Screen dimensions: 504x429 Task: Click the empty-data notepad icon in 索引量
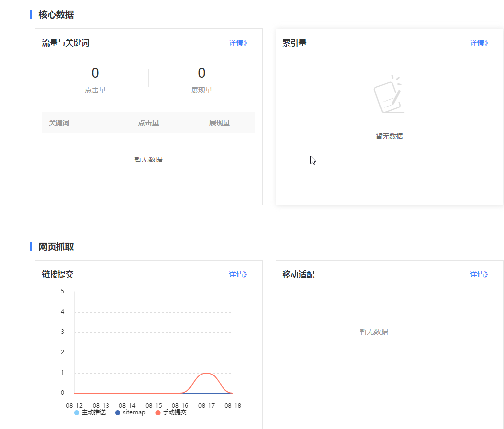tap(389, 96)
